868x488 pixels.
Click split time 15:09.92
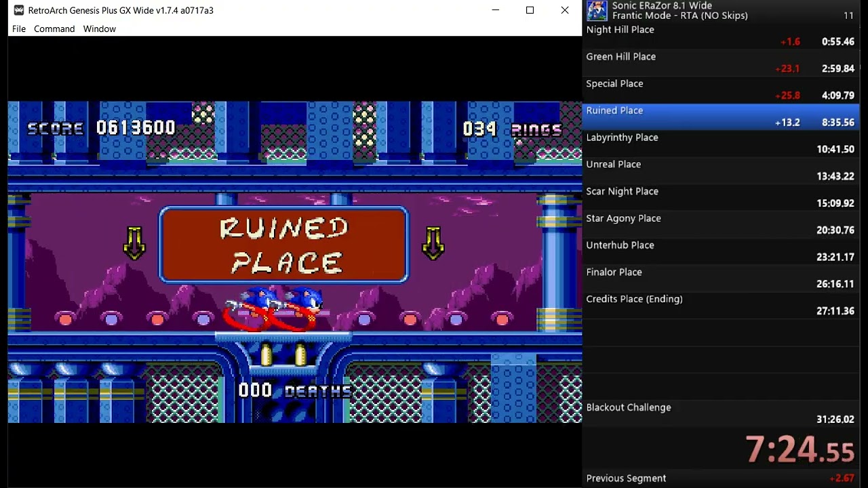coord(835,203)
